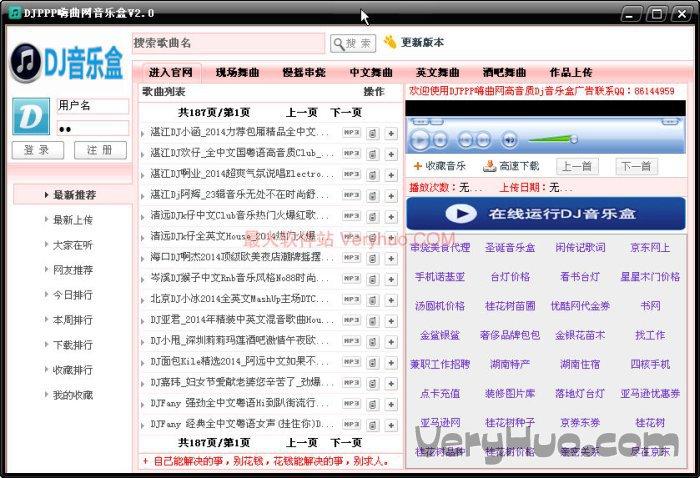
Task: Open the 今日排行 sidebar category
Action: coord(72,295)
